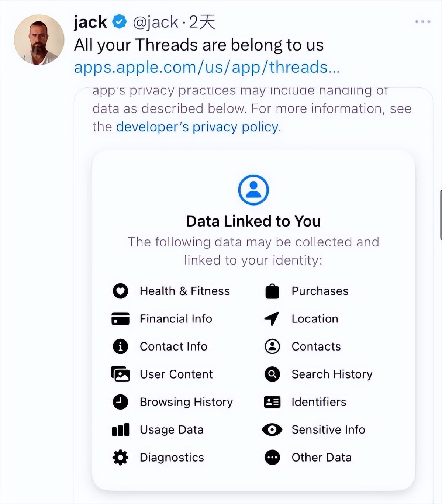Click the blue verified badge
This screenshot has width=442, height=504.
tap(119, 22)
